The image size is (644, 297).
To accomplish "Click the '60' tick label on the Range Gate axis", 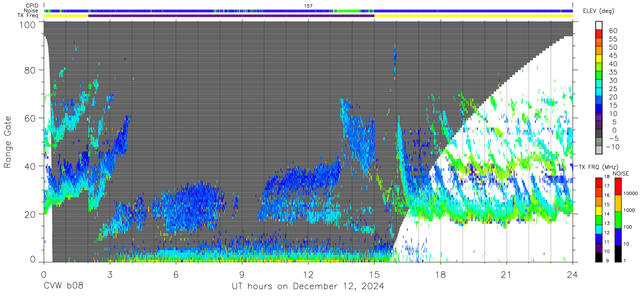I will [x=30, y=118].
